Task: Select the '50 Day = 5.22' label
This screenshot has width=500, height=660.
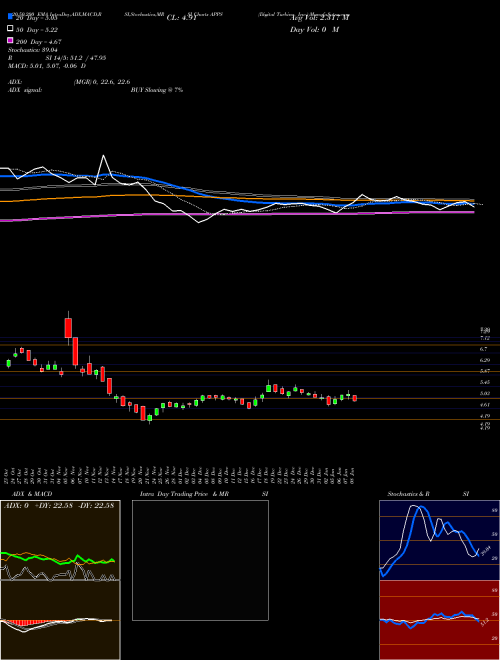Action: point(37,29)
